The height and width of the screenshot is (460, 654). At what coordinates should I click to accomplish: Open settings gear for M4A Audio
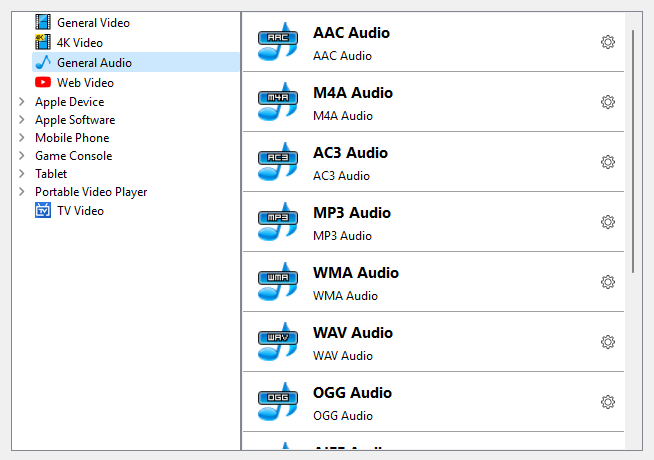pos(608,102)
